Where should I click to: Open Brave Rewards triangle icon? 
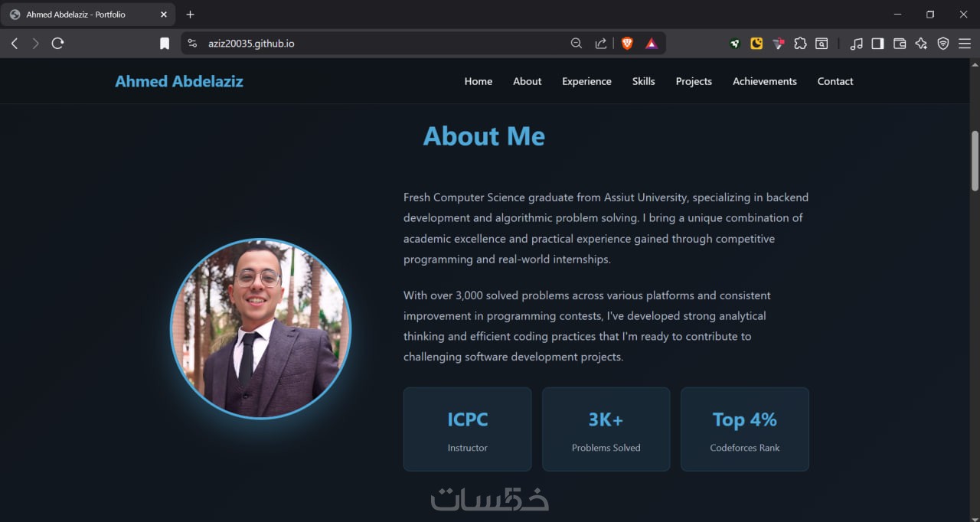point(651,44)
